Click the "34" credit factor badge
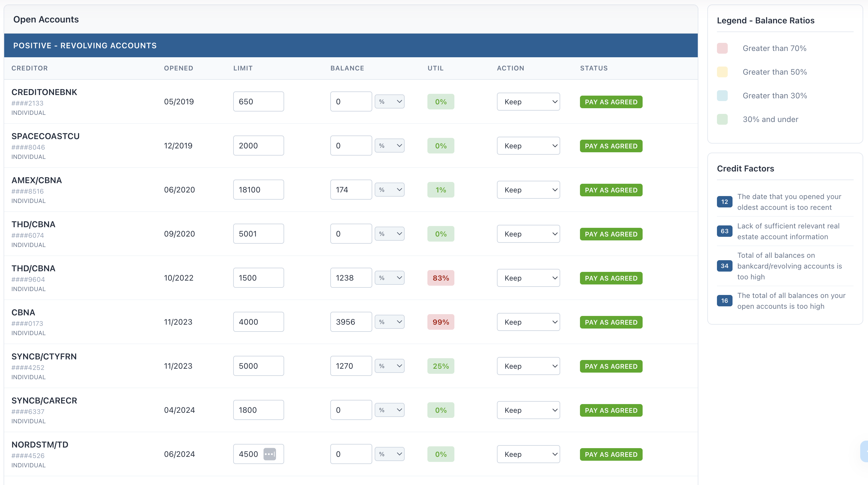The image size is (868, 485). [724, 266]
